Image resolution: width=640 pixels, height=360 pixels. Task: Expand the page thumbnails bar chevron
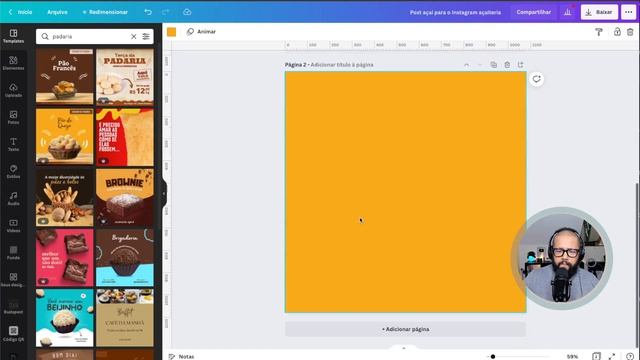(404, 348)
